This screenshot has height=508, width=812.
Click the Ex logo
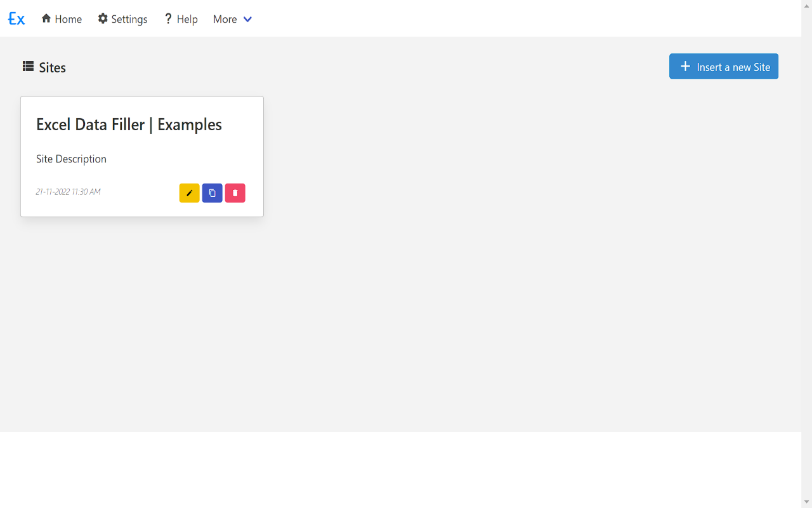(16, 19)
